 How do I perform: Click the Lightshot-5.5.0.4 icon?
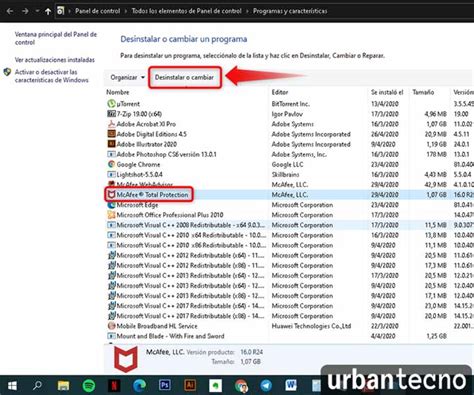(111, 174)
